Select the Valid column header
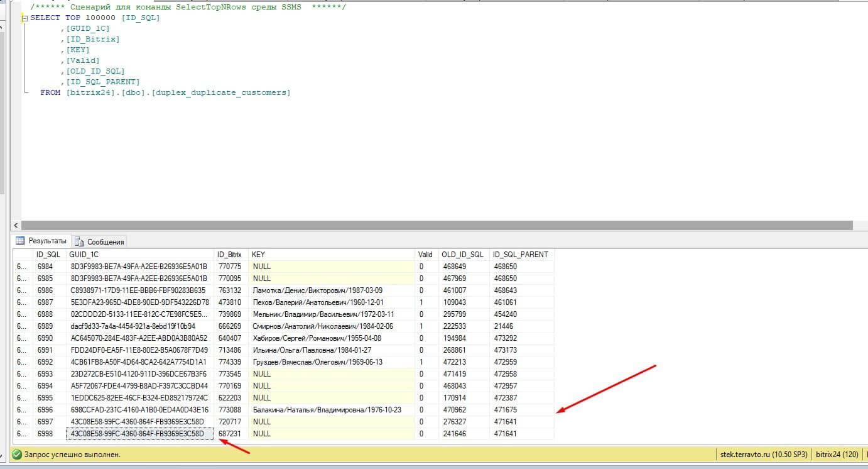 [425, 255]
